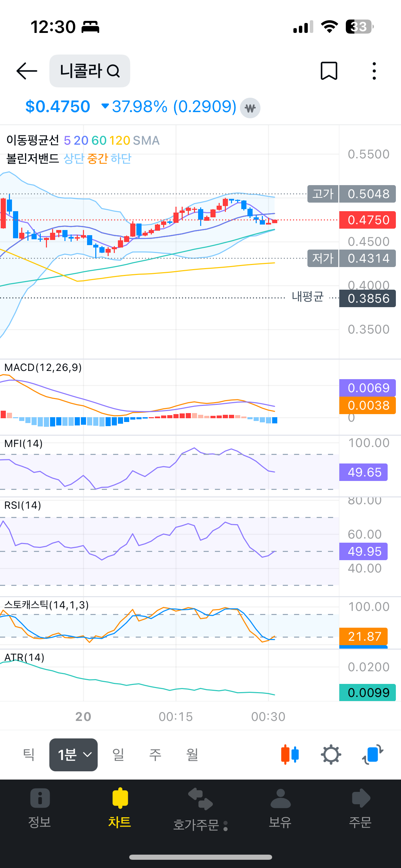This screenshot has width=401, height=868.
Task: Go to the 보유 holdings tab
Action: pyautogui.click(x=280, y=808)
